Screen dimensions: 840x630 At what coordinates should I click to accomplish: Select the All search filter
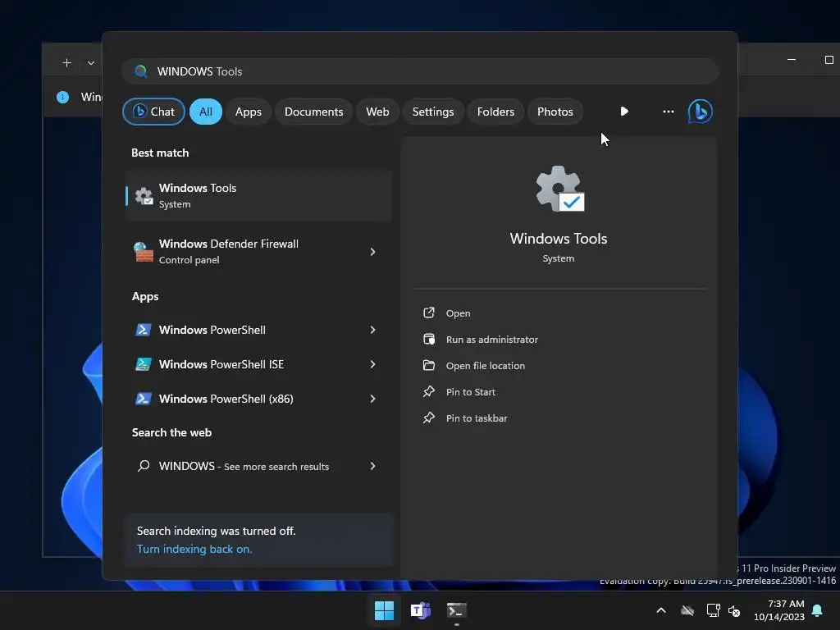[x=206, y=112]
